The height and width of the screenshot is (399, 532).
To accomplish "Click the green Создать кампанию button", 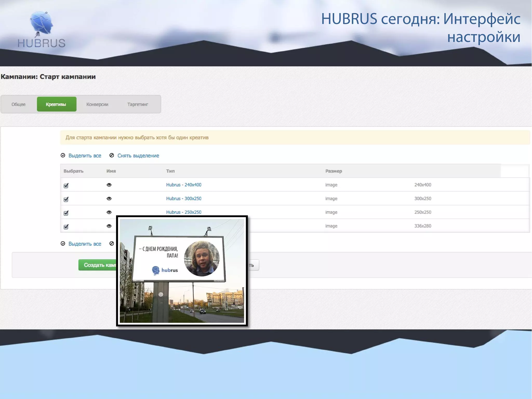I will [x=97, y=265].
